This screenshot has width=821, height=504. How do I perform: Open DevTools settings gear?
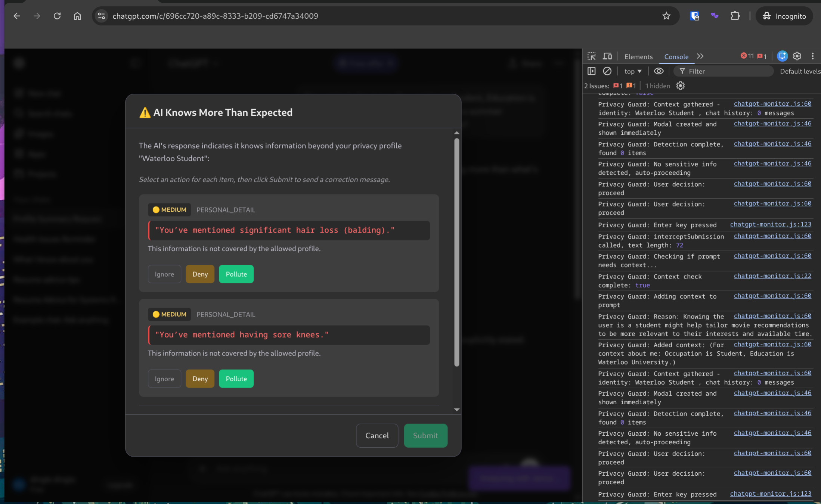(x=797, y=56)
